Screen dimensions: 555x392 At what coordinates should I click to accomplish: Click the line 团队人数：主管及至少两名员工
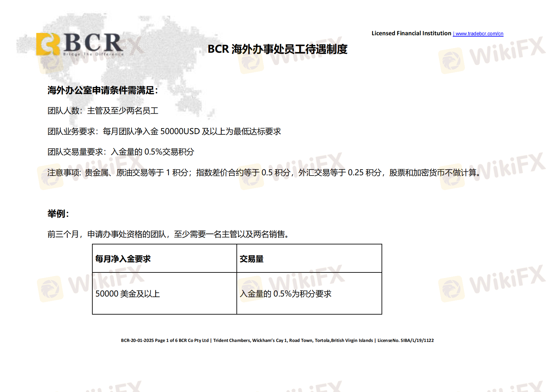click(x=103, y=111)
